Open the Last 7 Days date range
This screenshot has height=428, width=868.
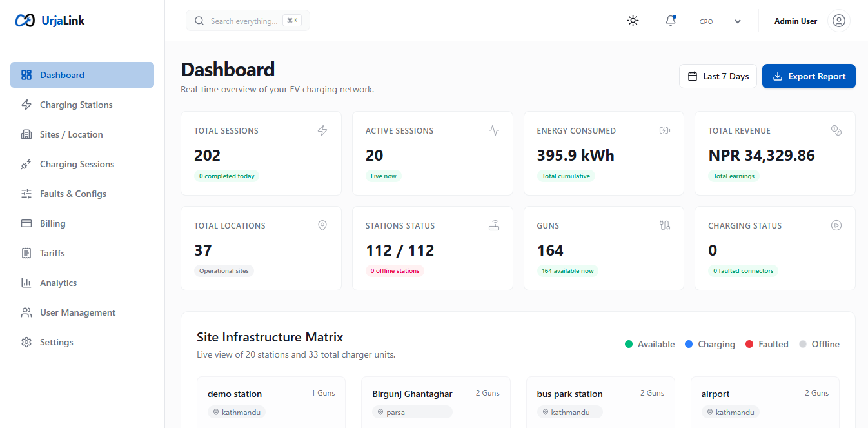(x=718, y=76)
